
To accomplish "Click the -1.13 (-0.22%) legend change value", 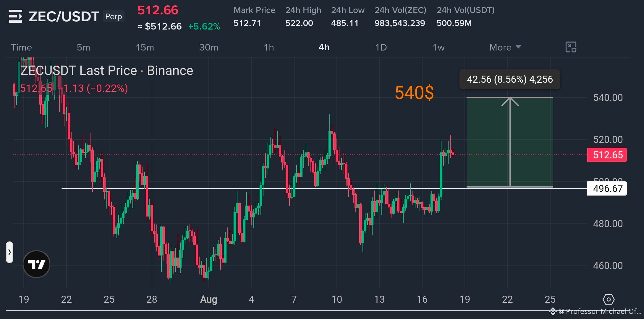I will click(x=93, y=88).
